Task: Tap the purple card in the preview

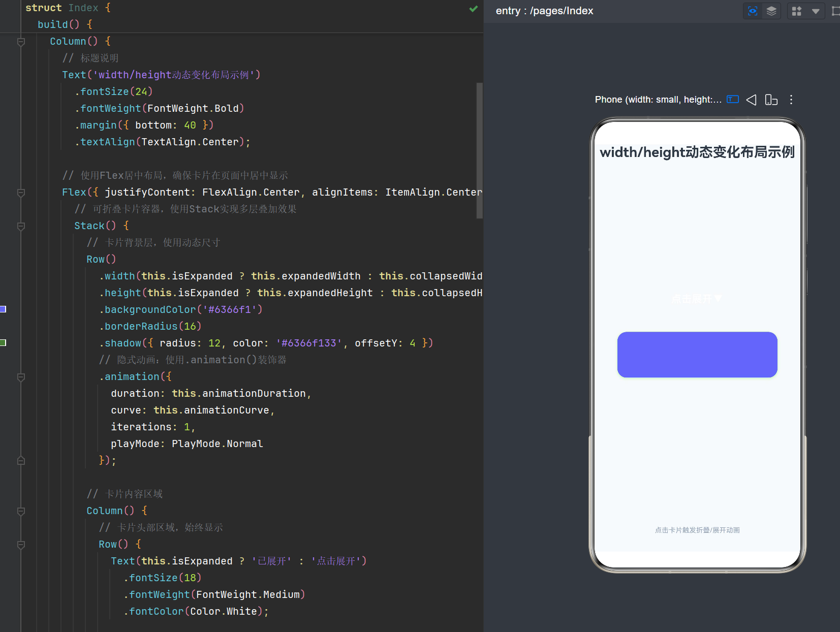Action: click(697, 355)
